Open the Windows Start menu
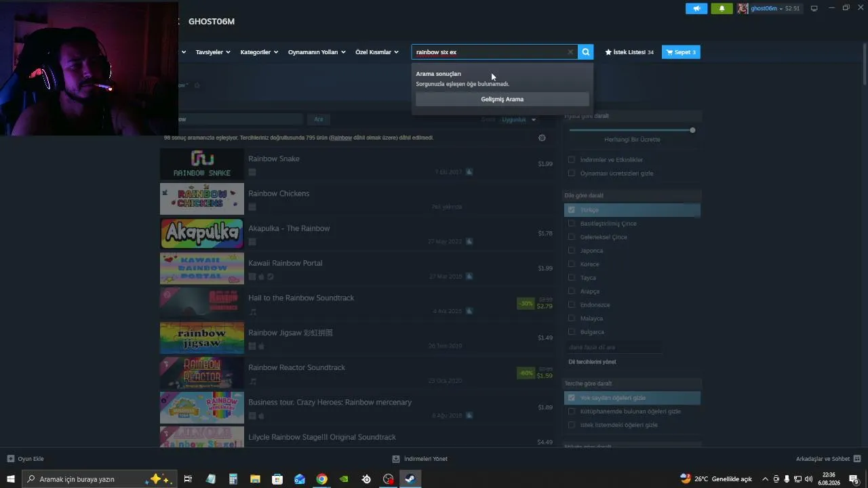868x488 pixels. click(11, 479)
